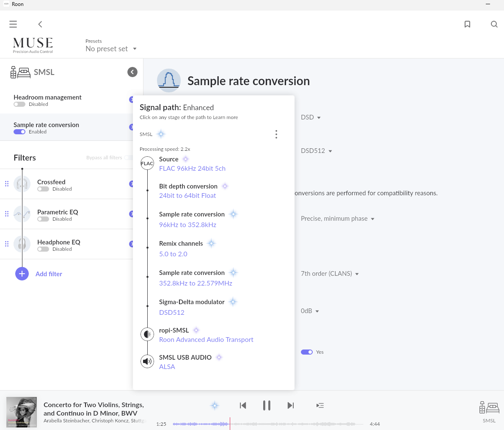Screen dimensions: 504x430
Task: Click the Headphone EQ drag handle
Action: tap(7, 244)
